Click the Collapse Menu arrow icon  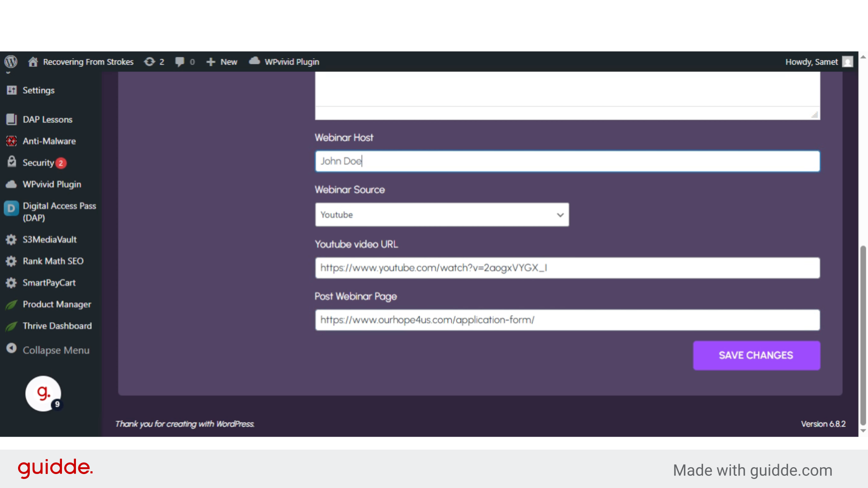click(11, 349)
